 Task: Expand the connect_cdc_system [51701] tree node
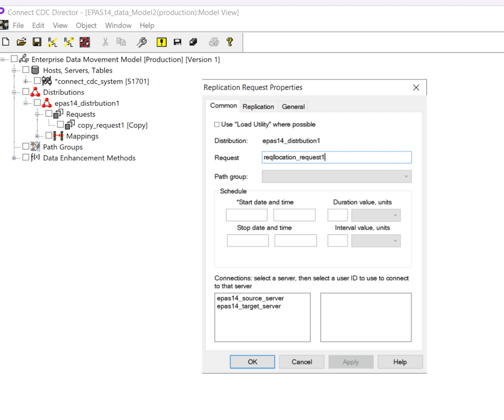point(26,82)
